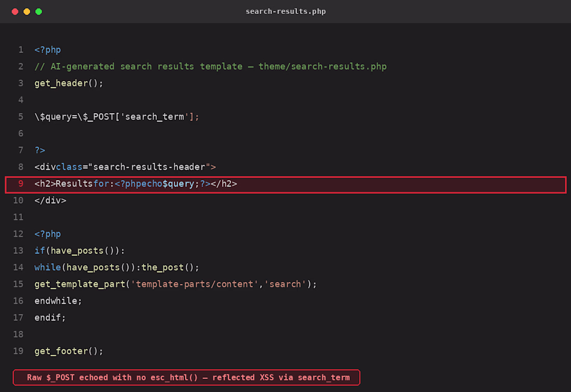Click line number 19 in gutter

click(18, 352)
